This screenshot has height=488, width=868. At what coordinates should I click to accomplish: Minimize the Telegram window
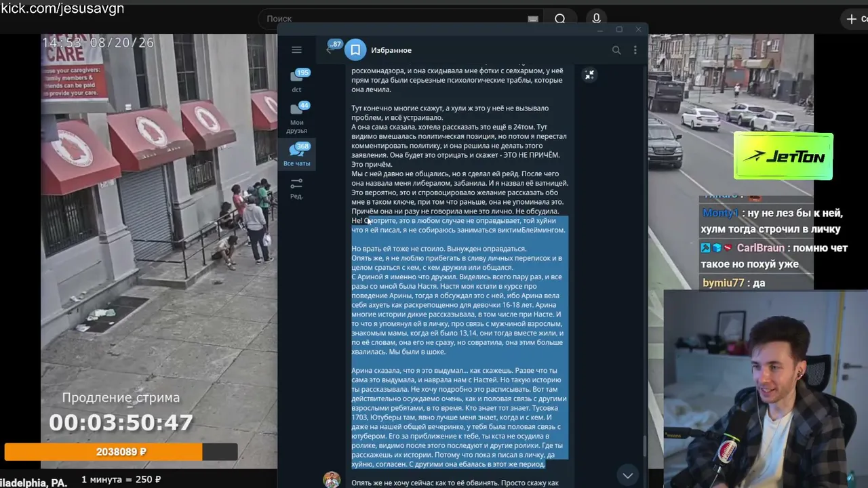click(x=600, y=30)
